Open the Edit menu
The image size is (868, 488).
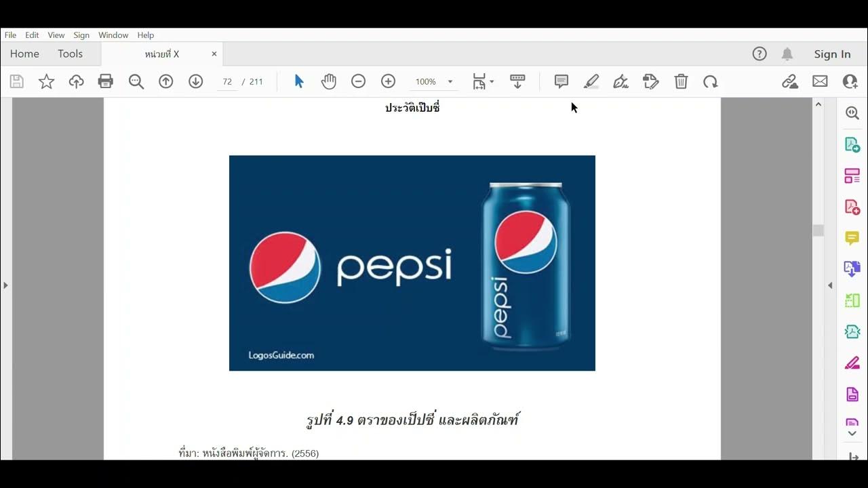point(32,35)
